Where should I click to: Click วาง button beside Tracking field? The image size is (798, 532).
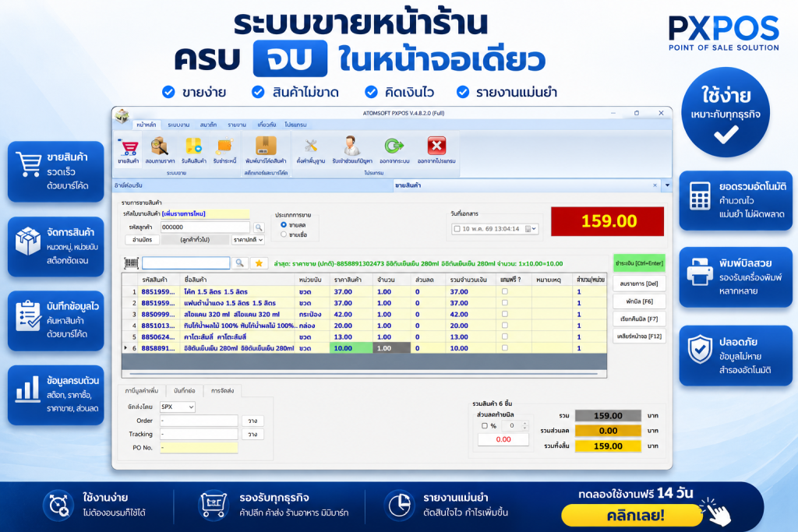coord(252,435)
